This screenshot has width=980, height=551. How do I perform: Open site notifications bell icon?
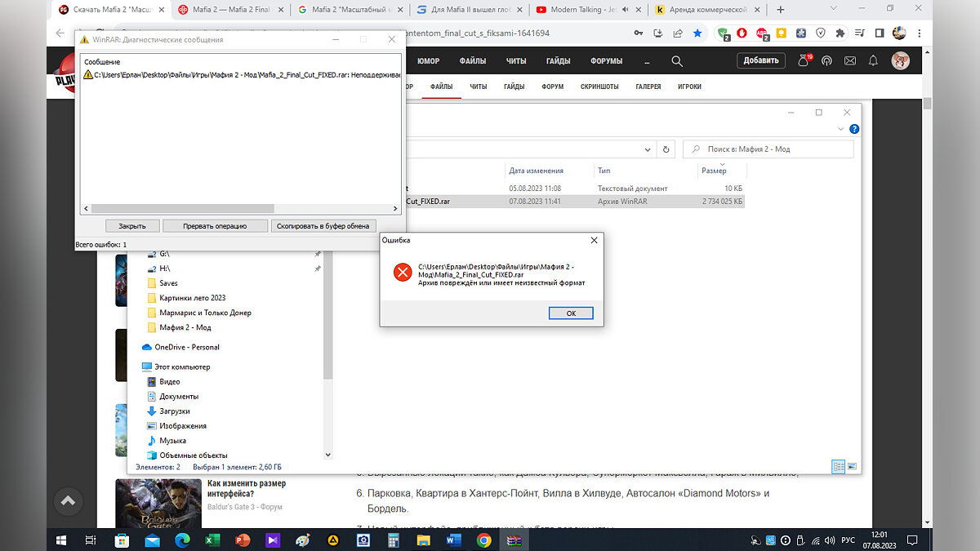(x=873, y=61)
